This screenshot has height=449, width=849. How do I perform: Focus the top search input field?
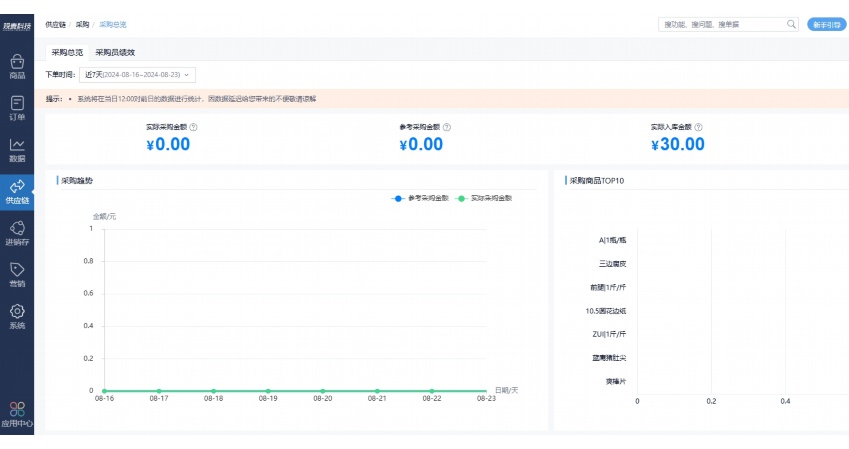720,24
